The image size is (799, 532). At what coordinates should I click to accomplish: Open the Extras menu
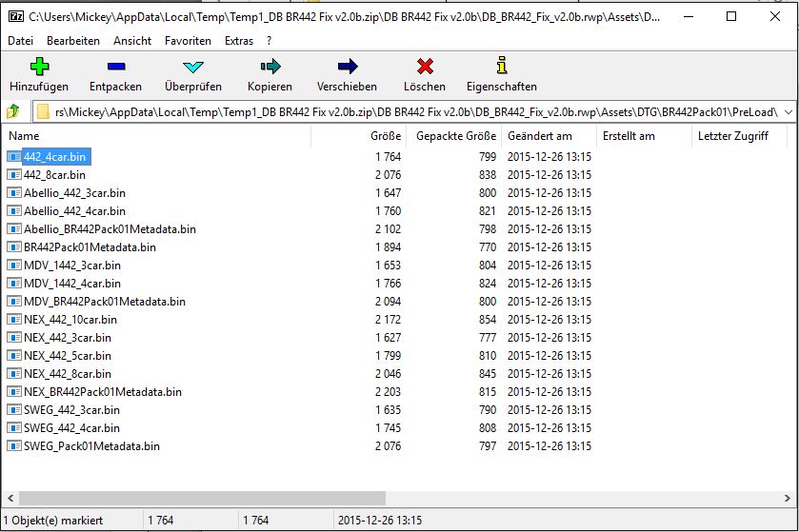click(x=239, y=41)
